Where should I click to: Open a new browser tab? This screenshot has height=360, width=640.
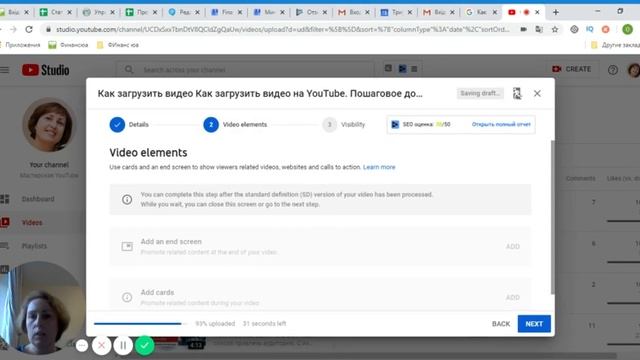[556, 12]
